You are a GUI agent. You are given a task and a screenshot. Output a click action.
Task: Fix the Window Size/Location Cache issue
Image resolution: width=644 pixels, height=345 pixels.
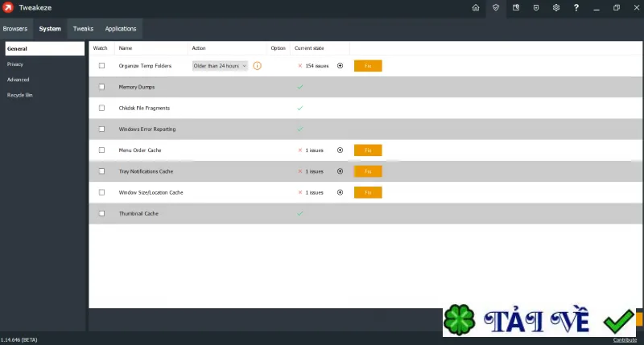pyautogui.click(x=368, y=192)
